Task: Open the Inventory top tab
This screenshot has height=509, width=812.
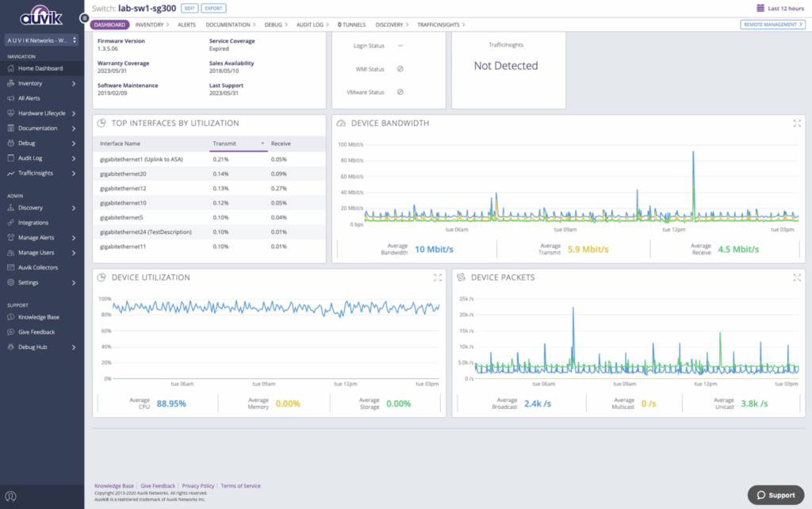Action: point(151,25)
